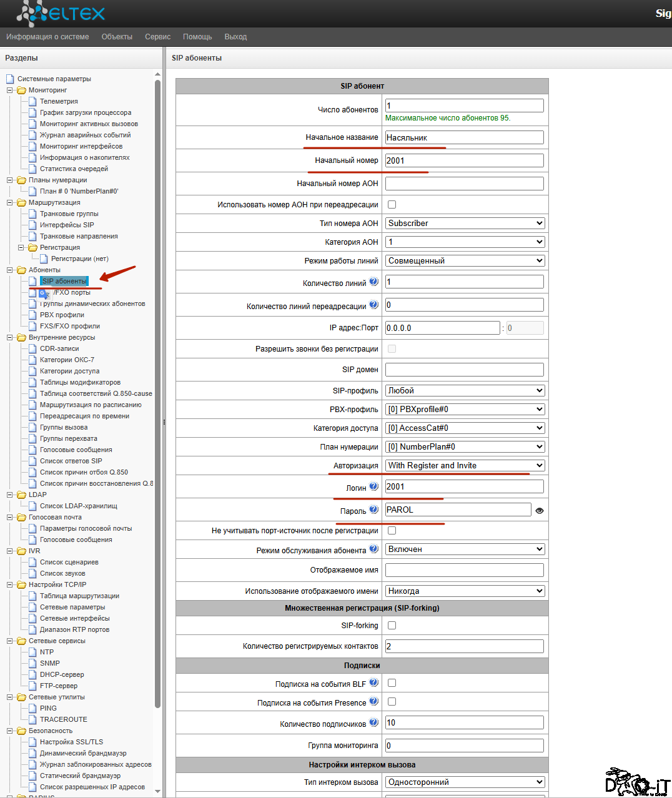
Task: Open Тип интерком вызова dropdown
Action: [x=465, y=782]
